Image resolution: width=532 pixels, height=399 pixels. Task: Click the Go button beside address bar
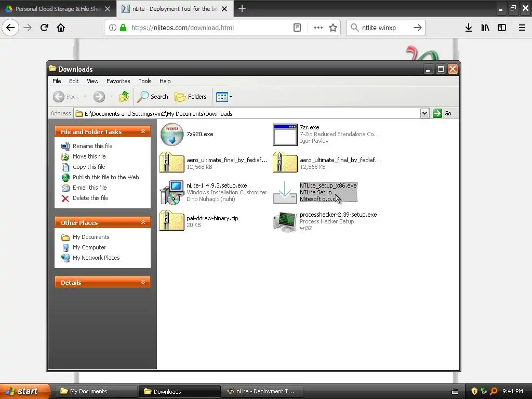pyautogui.click(x=442, y=113)
